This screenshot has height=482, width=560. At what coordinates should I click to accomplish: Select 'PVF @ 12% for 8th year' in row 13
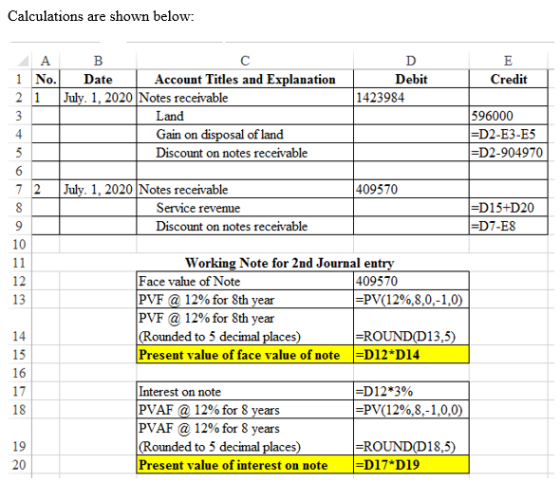pos(245,299)
